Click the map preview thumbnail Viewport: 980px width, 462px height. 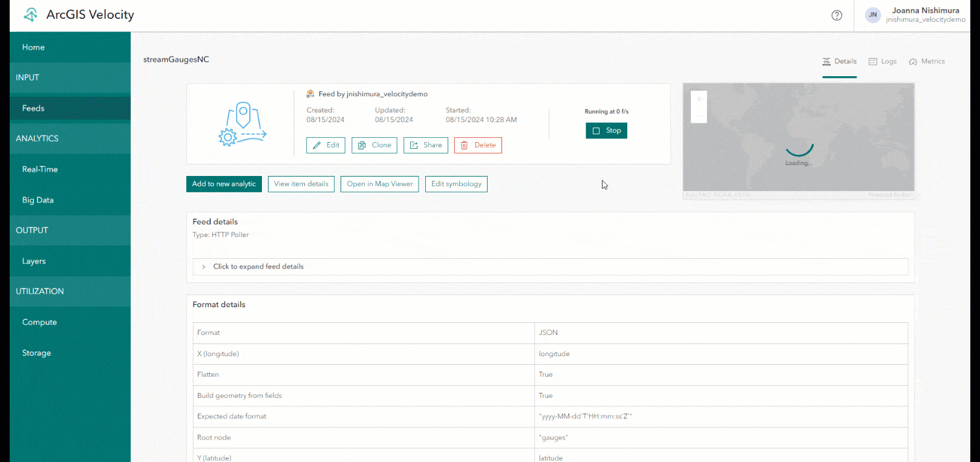click(799, 141)
